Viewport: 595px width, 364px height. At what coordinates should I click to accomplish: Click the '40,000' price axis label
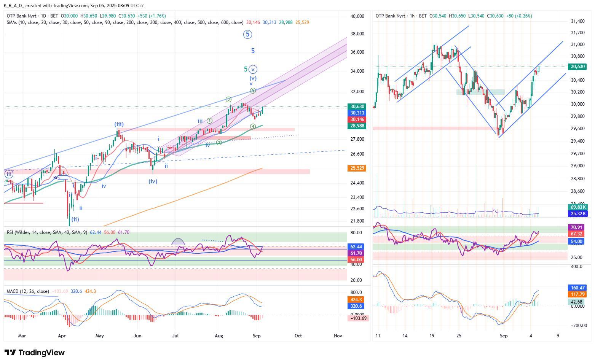click(357, 16)
